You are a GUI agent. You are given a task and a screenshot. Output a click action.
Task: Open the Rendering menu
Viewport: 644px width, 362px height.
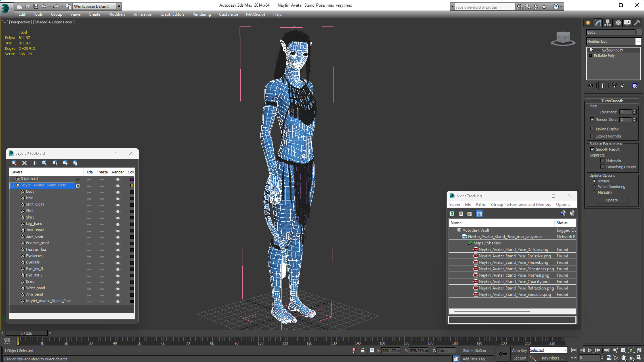tap(202, 14)
